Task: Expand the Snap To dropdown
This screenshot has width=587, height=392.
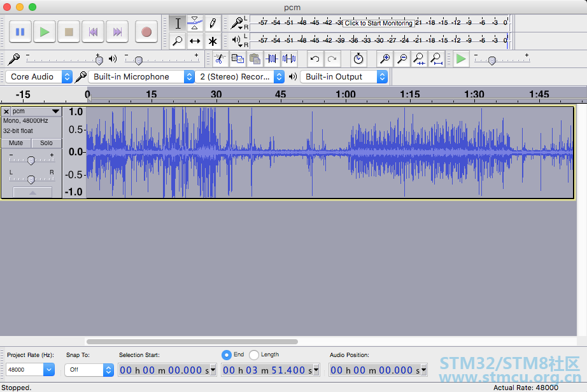Action: coord(90,370)
